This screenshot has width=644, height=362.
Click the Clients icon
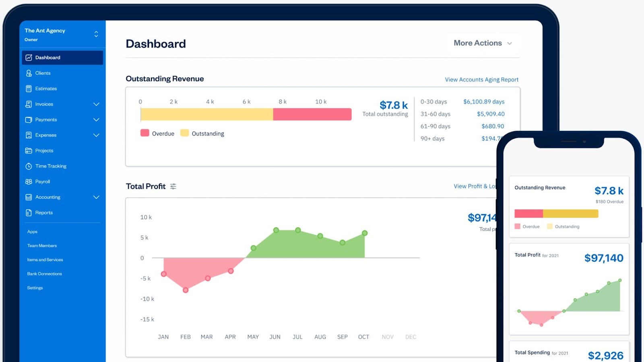click(28, 73)
